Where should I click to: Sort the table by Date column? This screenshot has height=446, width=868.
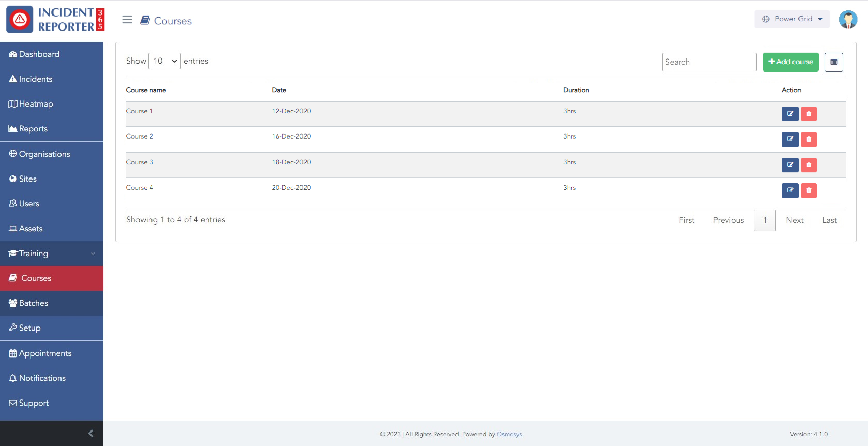[x=279, y=90]
